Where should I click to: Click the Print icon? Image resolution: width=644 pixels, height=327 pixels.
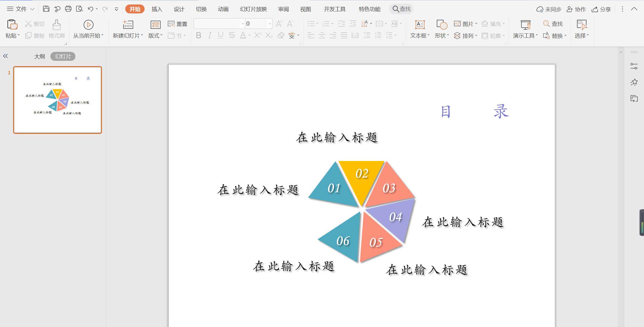68,9
